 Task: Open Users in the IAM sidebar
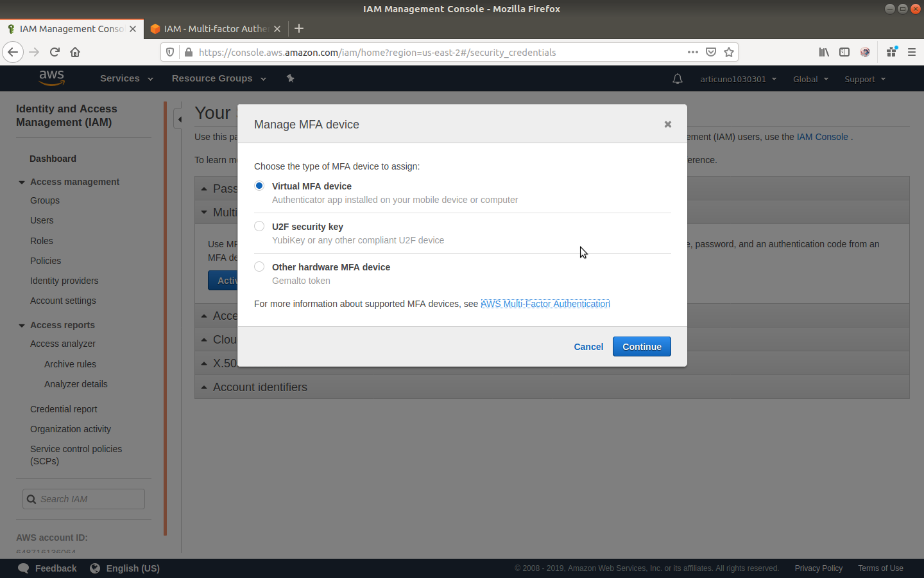point(42,220)
